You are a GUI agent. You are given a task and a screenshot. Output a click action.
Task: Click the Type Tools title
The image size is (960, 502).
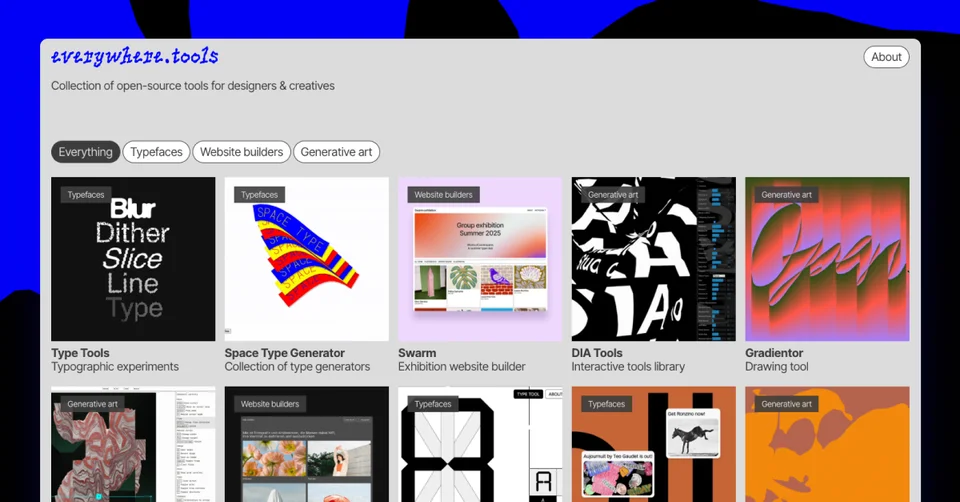80,353
